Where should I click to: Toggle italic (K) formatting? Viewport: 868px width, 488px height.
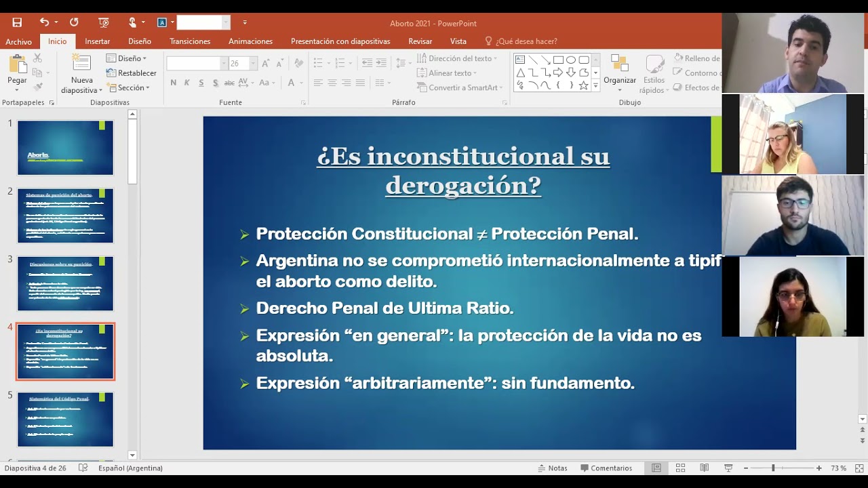[x=187, y=83]
